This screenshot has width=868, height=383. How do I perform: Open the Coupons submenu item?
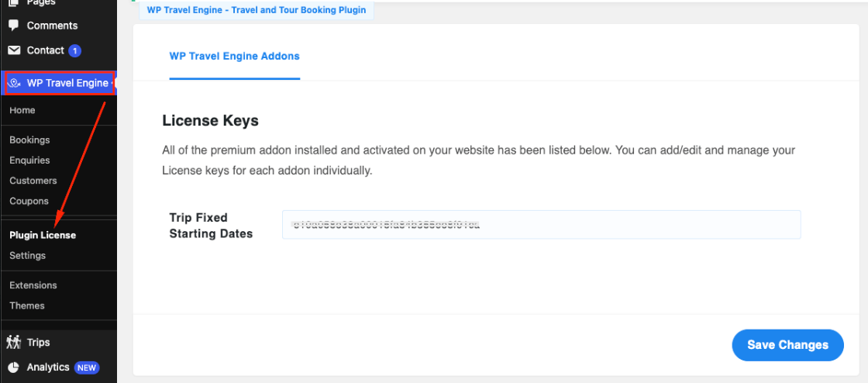tap(29, 201)
